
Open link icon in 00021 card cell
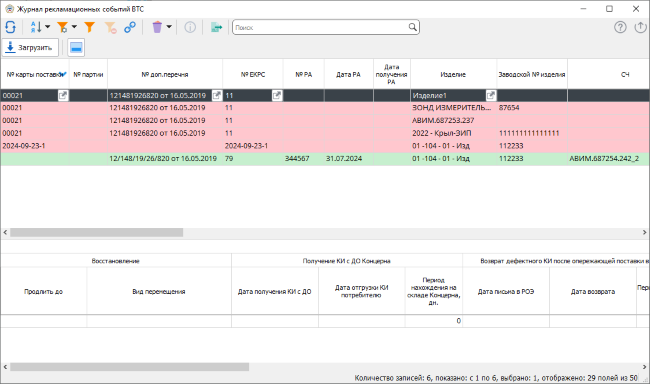point(63,95)
